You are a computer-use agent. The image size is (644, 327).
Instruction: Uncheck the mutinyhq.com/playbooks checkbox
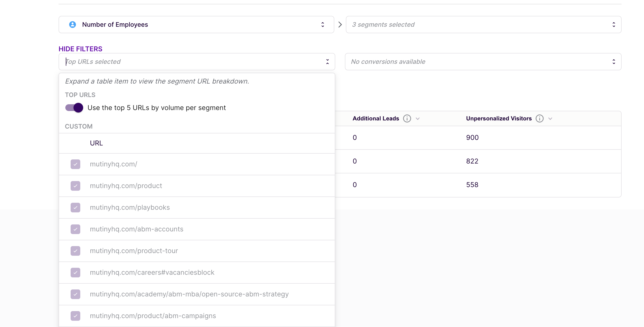pos(75,207)
